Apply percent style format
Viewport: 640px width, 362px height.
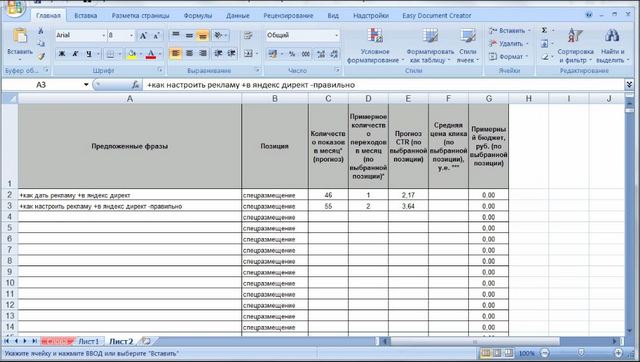pos(292,54)
